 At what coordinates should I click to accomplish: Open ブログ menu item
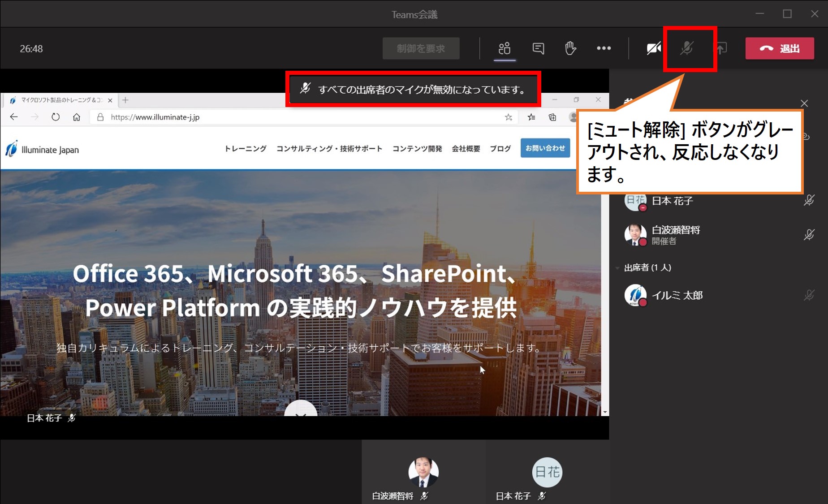tap(500, 149)
